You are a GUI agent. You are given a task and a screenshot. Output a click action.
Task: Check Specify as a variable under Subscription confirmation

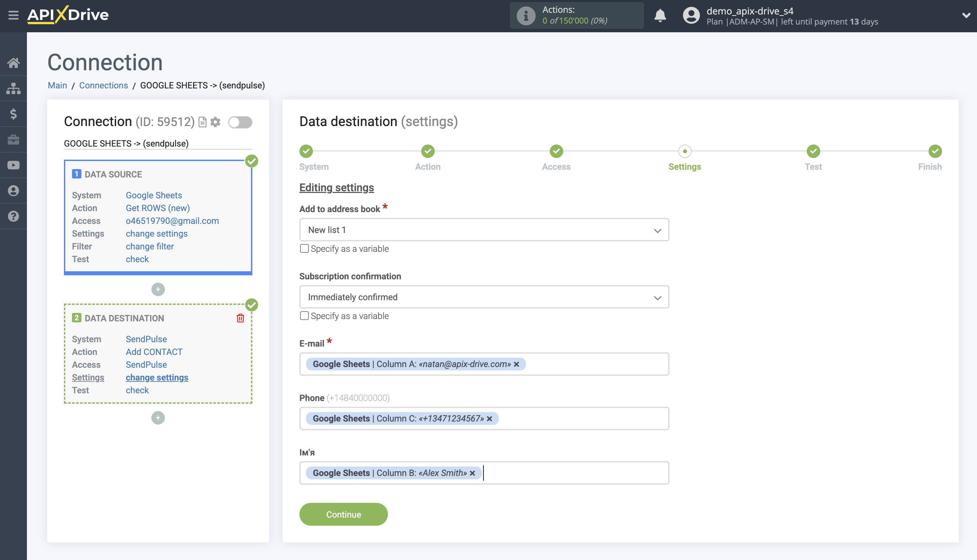click(304, 316)
